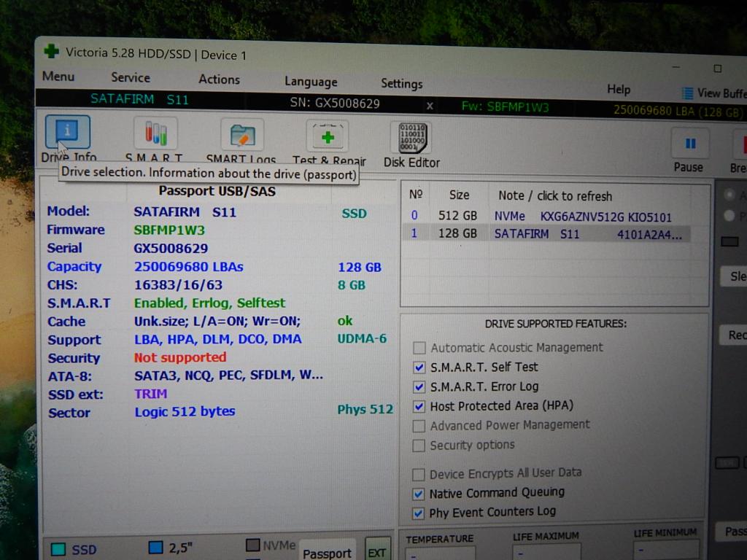Image resolution: width=747 pixels, height=560 pixels.
Task: Open the Settings menu
Action: tap(402, 84)
